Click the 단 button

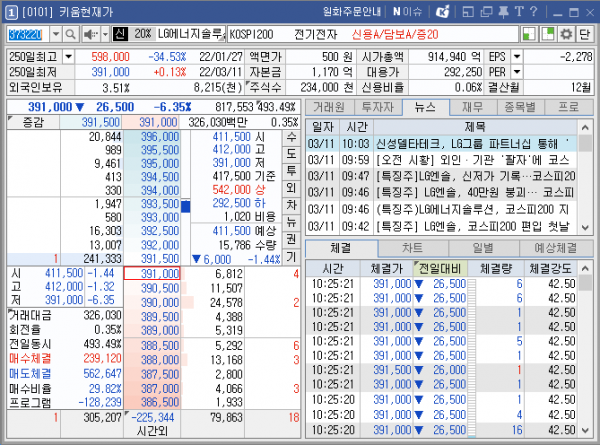coord(584,34)
